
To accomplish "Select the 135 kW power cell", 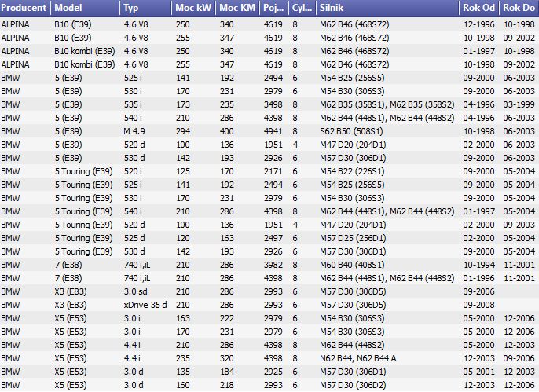I will 183,372.
